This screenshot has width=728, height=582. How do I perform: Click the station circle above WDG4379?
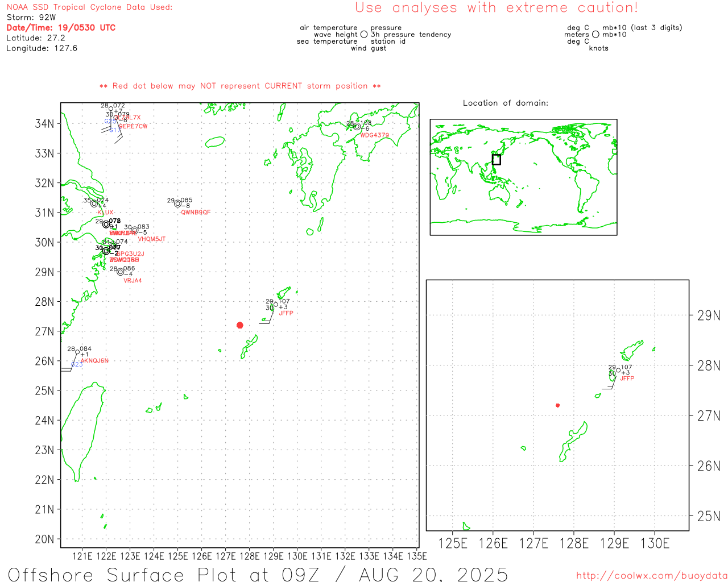(357, 127)
